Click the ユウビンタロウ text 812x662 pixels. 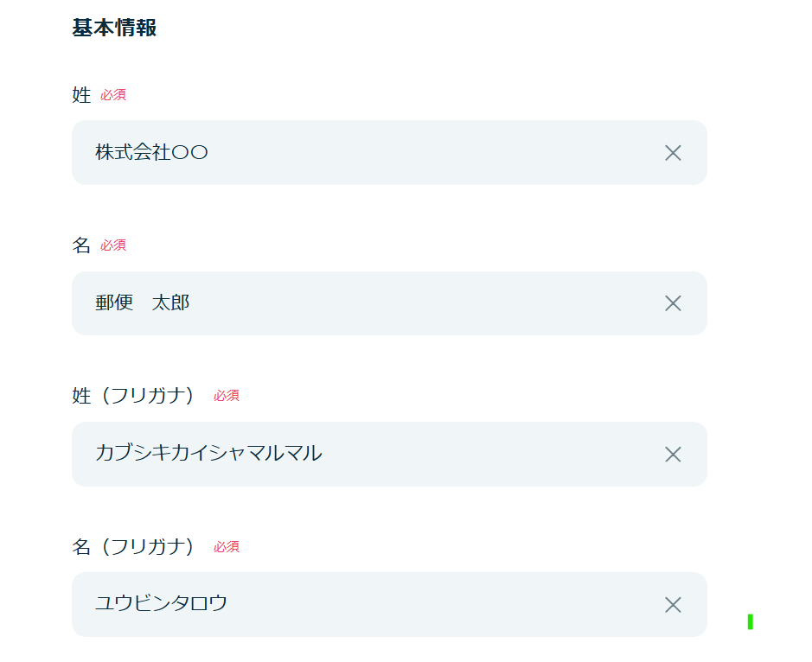tap(161, 603)
